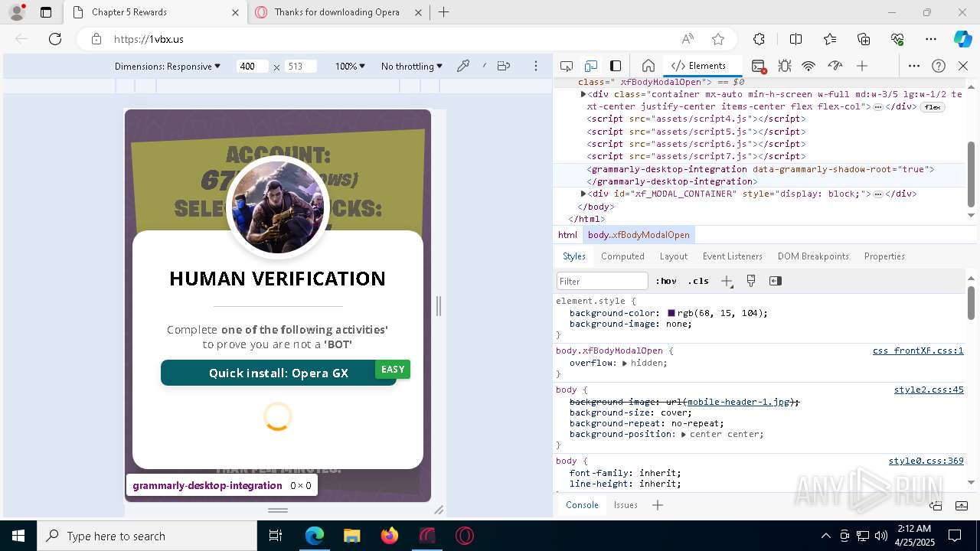This screenshot has height=551, width=980.
Task: Open the Sources bug icon tool
Action: click(x=784, y=66)
